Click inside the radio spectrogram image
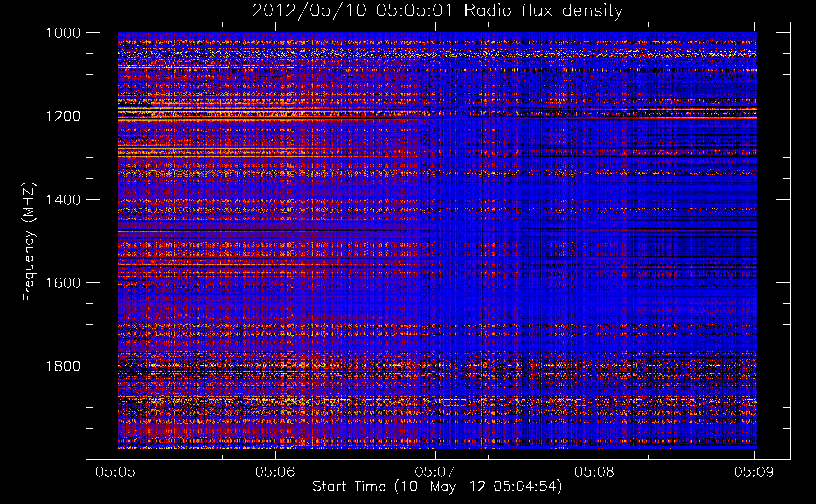This screenshot has height=504, width=816. pyautogui.click(x=437, y=240)
